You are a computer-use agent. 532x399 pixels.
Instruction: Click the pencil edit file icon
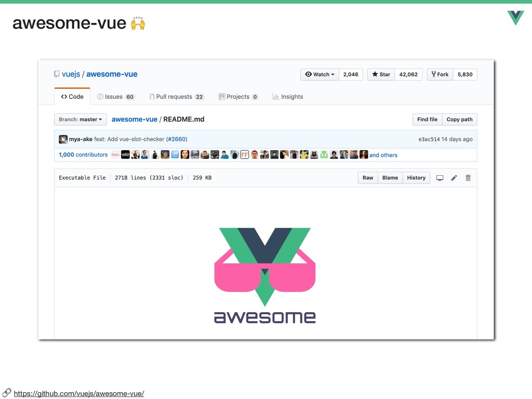coord(454,178)
